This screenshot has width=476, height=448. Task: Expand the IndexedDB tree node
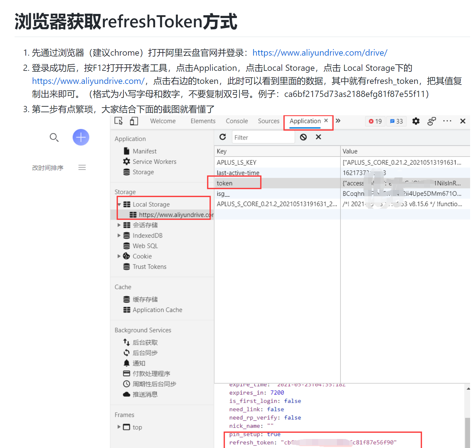pos(119,235)
